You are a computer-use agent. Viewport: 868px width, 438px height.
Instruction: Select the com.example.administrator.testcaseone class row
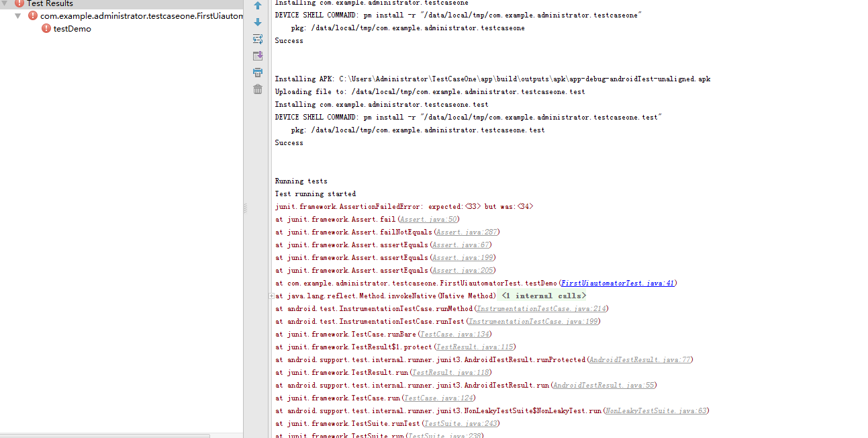[122, 15]
